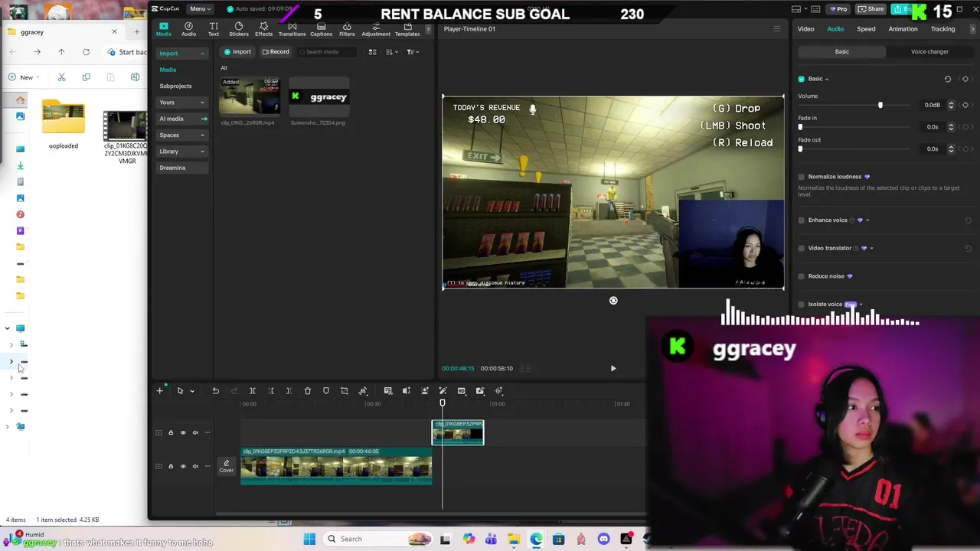Screen dimensions: 980x551
Task: Open the media filter dropdown
Action: click(x=413, y=52)
